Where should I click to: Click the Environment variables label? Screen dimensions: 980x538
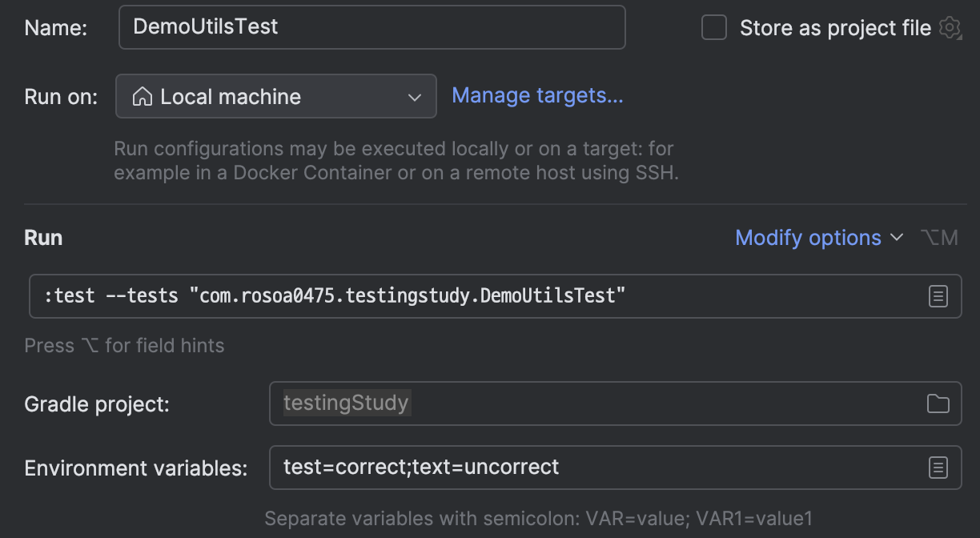(136, 468)
